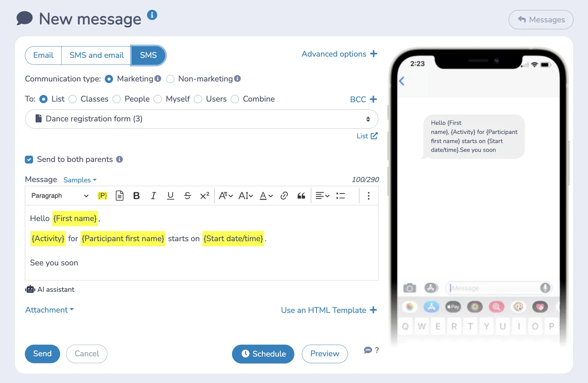588x383 pixels.
Task: Show info about Send to both parents
Action: pyautogui.click(x=119, y=159)
